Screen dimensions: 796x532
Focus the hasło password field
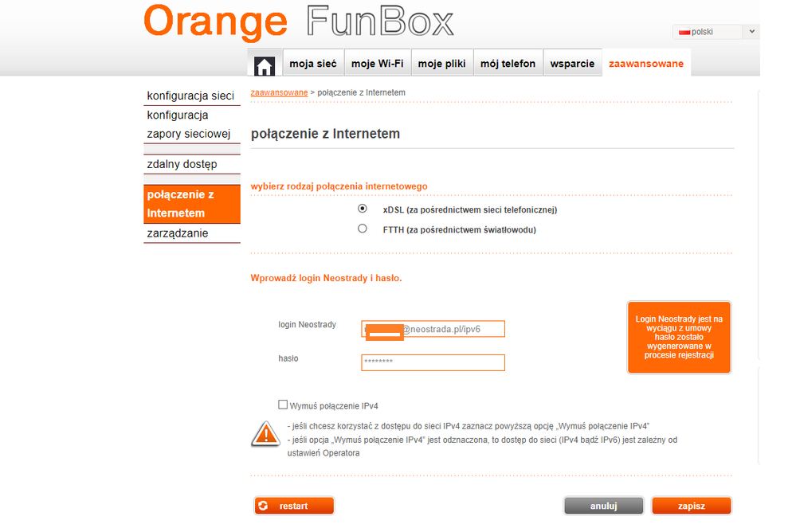click(x=433, y=362)
